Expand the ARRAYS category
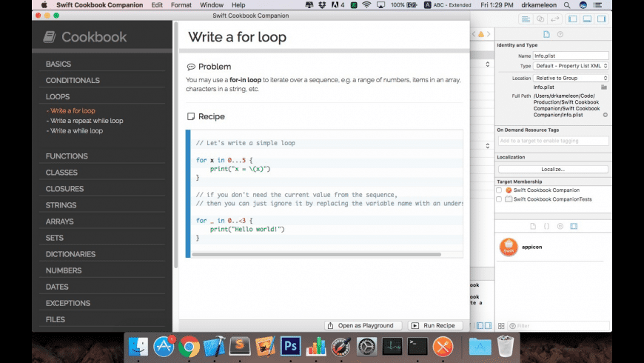This screenshot has width=644, height=363. click(x=59, y=222)
